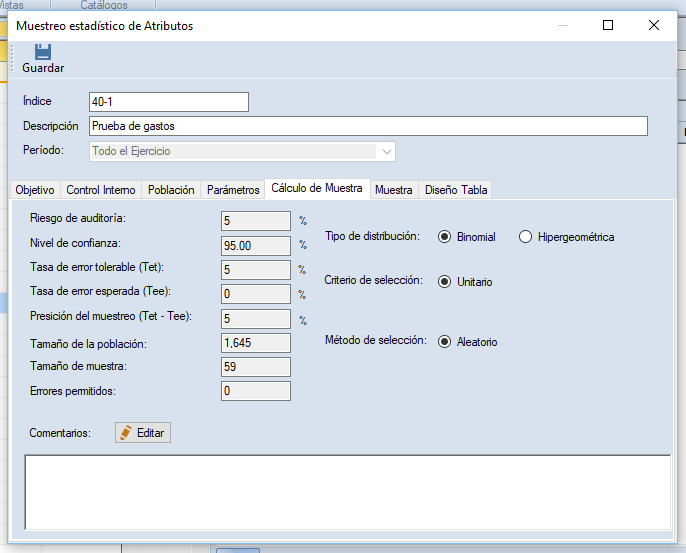Screen dimensions: 686x553
Task: Close the Muestreo estadístico de Atributos window
Action: 654,26
